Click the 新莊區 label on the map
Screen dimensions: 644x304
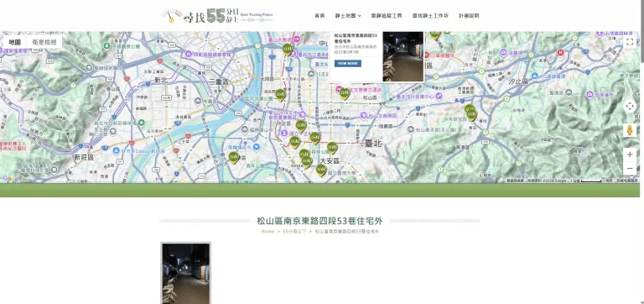coord(84,157)
